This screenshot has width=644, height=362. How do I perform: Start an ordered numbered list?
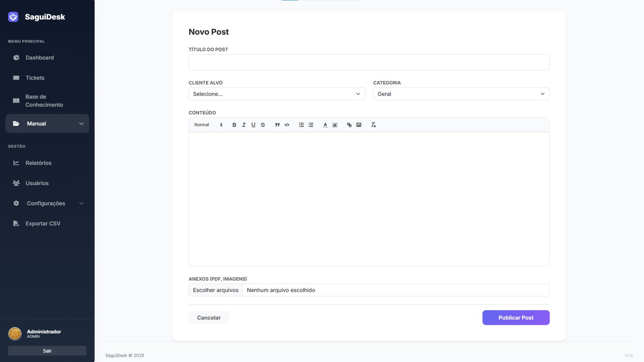point(301,125)
